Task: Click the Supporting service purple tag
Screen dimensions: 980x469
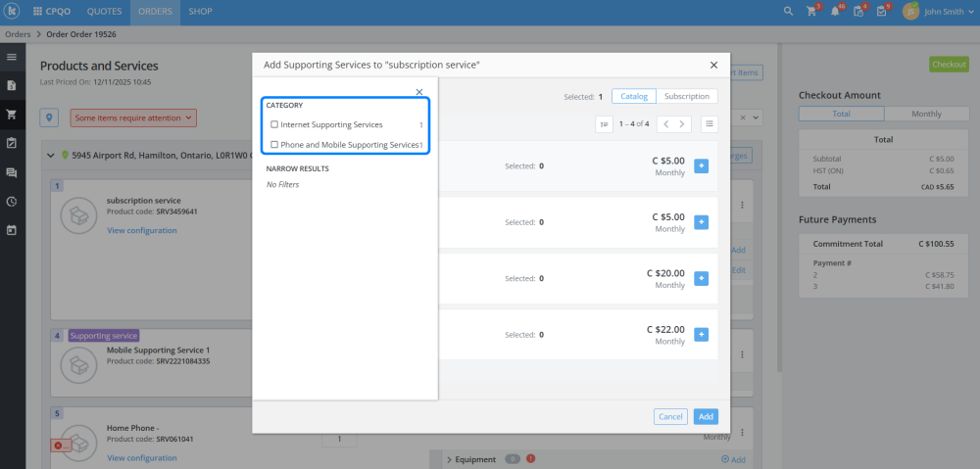Action: [x=104, y=336]
